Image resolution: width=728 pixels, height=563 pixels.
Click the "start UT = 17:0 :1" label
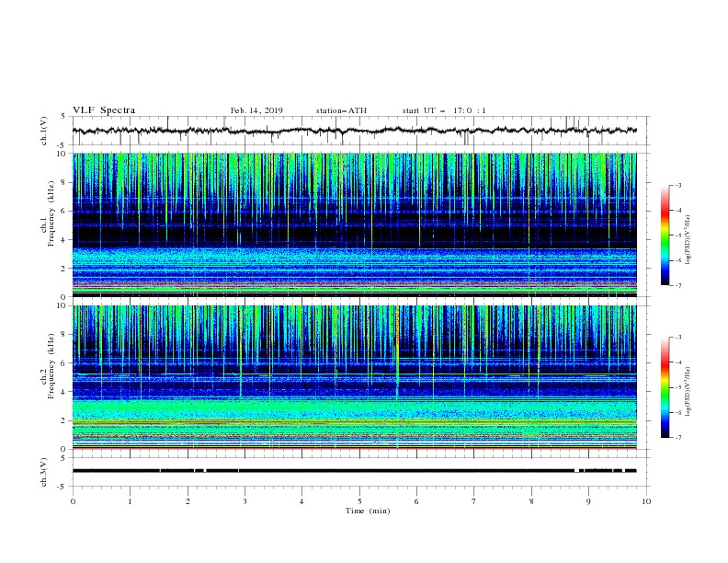click(x=444, y=110)
